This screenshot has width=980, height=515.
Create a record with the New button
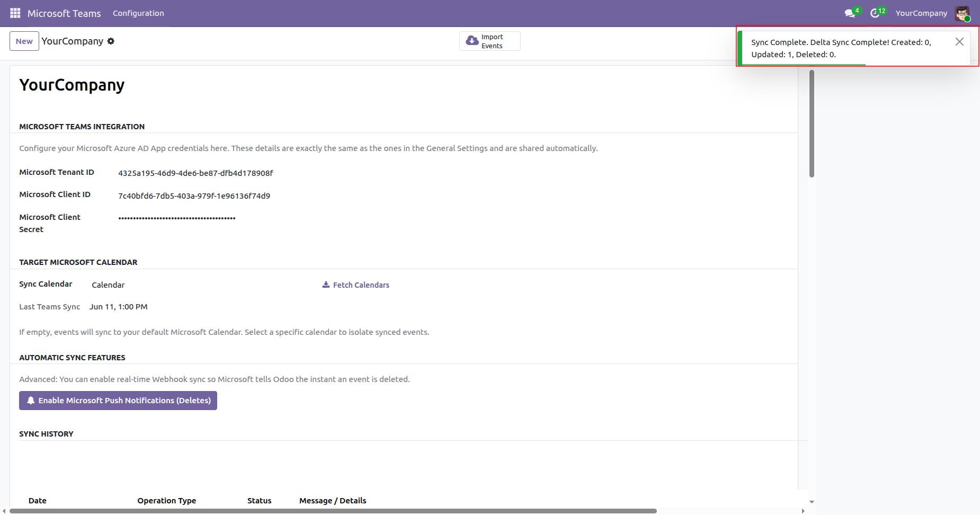(24, 41)
